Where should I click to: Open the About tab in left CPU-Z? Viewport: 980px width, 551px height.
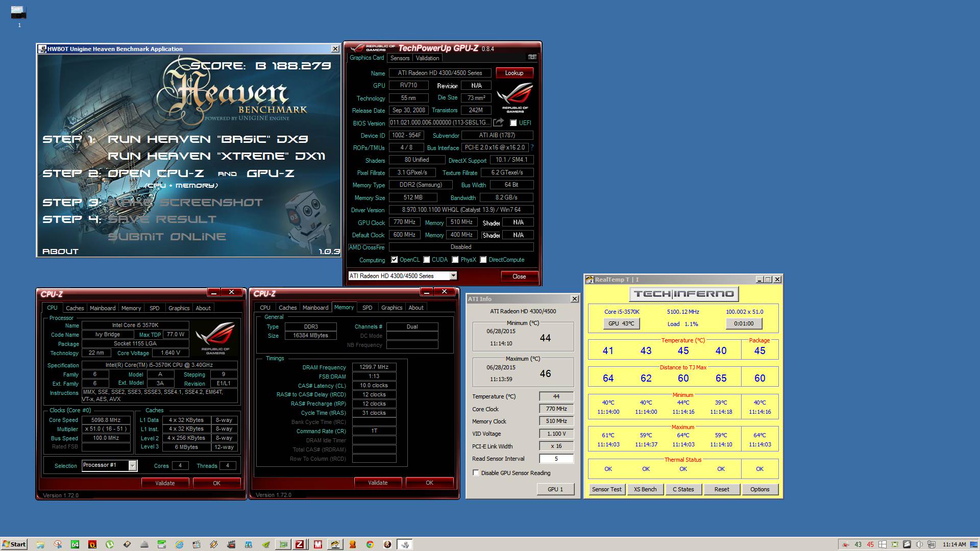pos(203,308)
